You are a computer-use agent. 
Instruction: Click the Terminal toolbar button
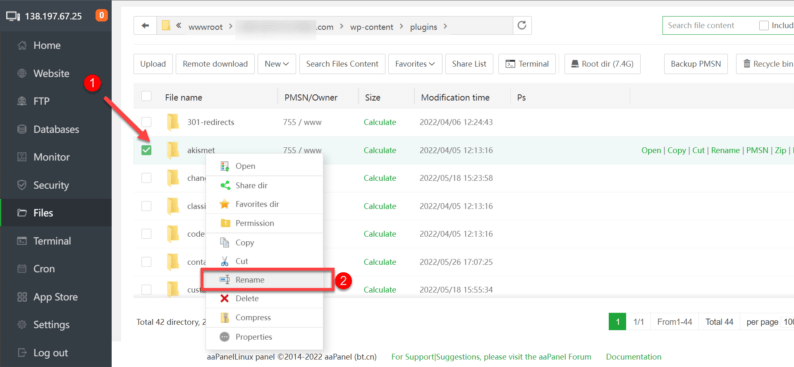click(527, 64)
